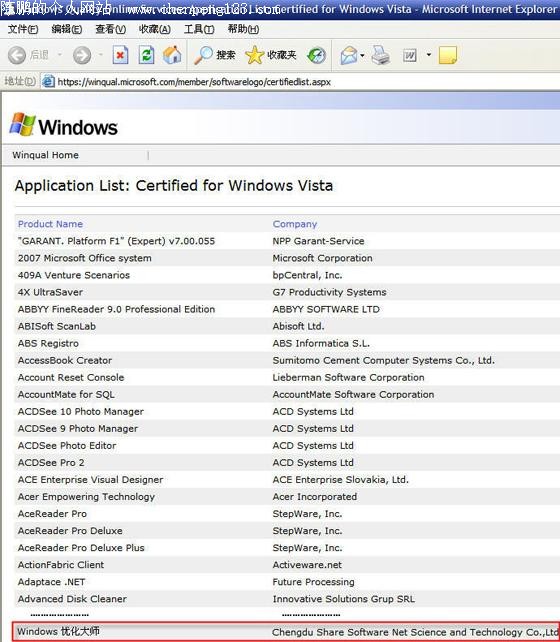The width and height of the screenshot is (560, 642).
Task: Select 409A Venture Scenarios entry
Action: (74, 275)
